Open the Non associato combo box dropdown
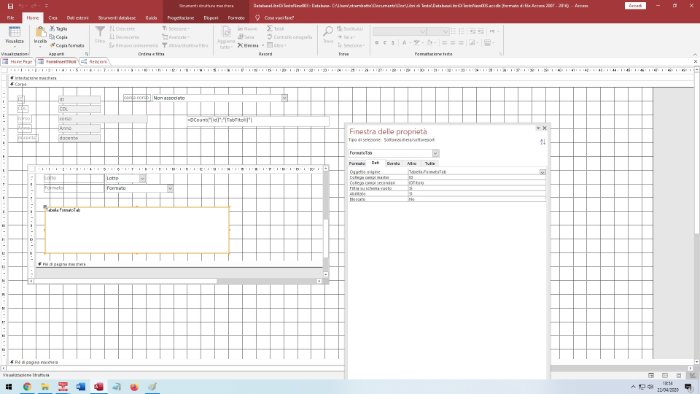Screen dimensions: 700x394 pos(284,98)
